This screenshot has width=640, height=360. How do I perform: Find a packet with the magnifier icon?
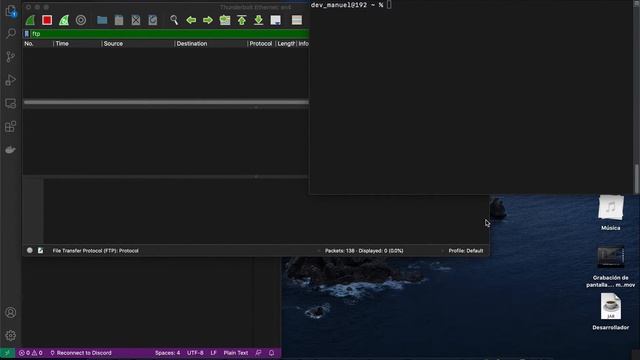[x=174, y=20]
